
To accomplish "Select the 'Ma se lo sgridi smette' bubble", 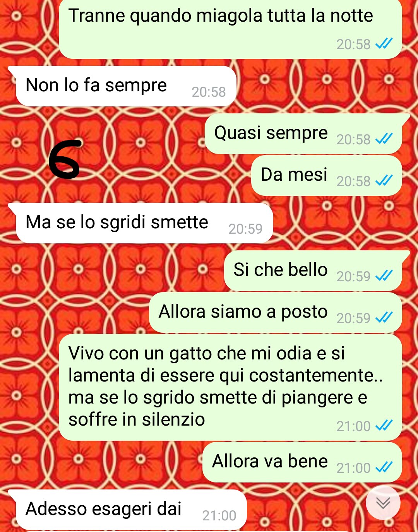I will click(144, 223).
